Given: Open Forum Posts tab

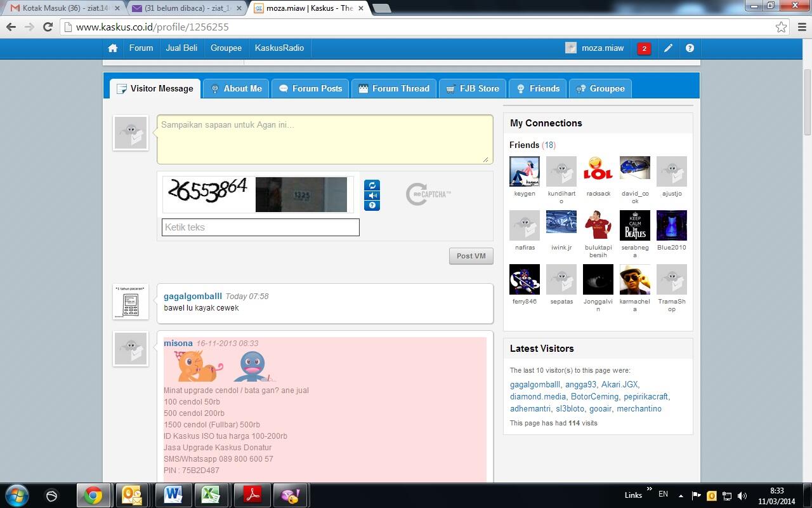Looking at the screenshot, I should point(310,89).
